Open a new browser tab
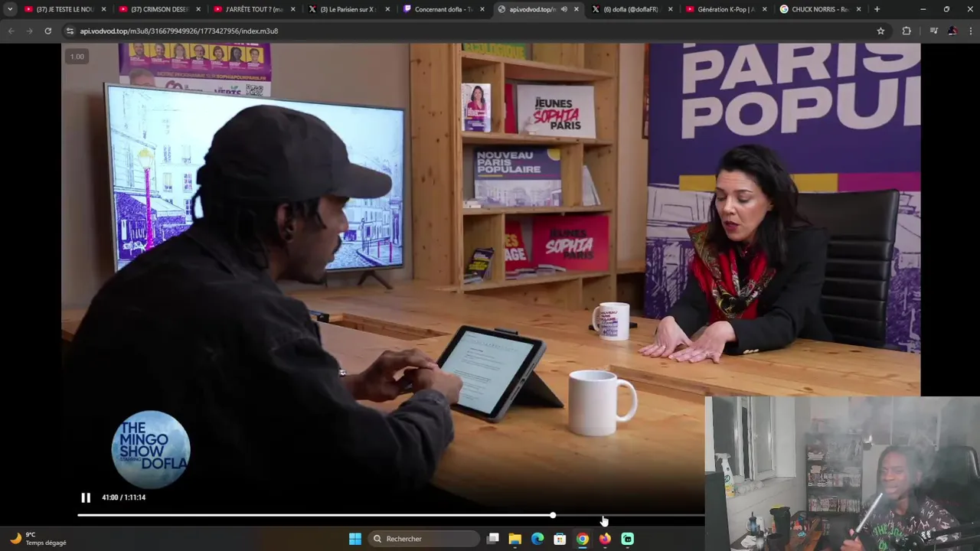 pos(877,9)
